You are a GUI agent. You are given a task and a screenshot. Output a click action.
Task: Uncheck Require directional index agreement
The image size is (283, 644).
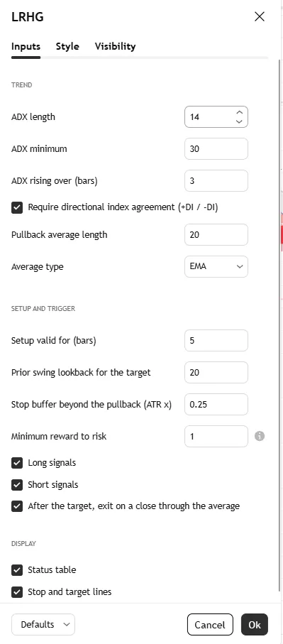[x=17, y=208]
